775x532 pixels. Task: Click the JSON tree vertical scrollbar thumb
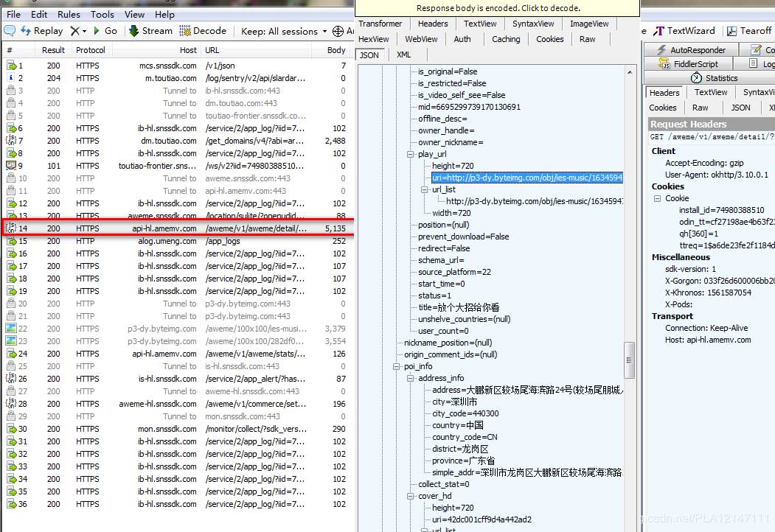point(629,359)
